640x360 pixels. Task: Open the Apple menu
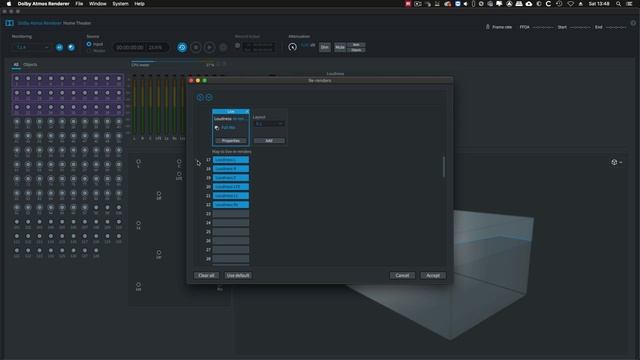point(9,4)
